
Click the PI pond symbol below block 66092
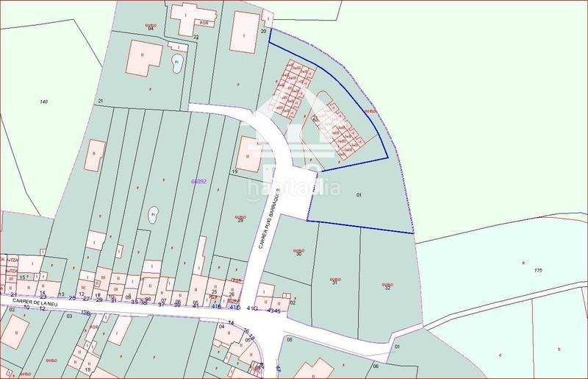click(154, 214)
